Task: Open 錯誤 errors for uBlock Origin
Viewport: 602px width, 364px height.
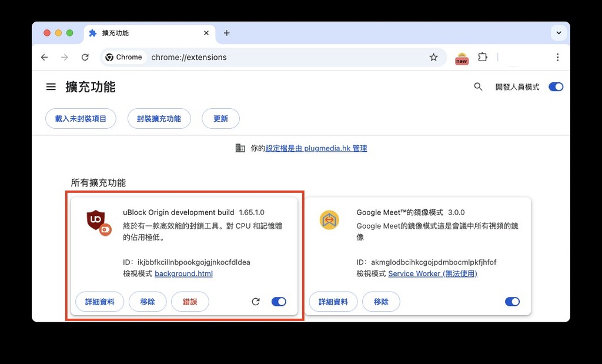Action: point(190,302)
